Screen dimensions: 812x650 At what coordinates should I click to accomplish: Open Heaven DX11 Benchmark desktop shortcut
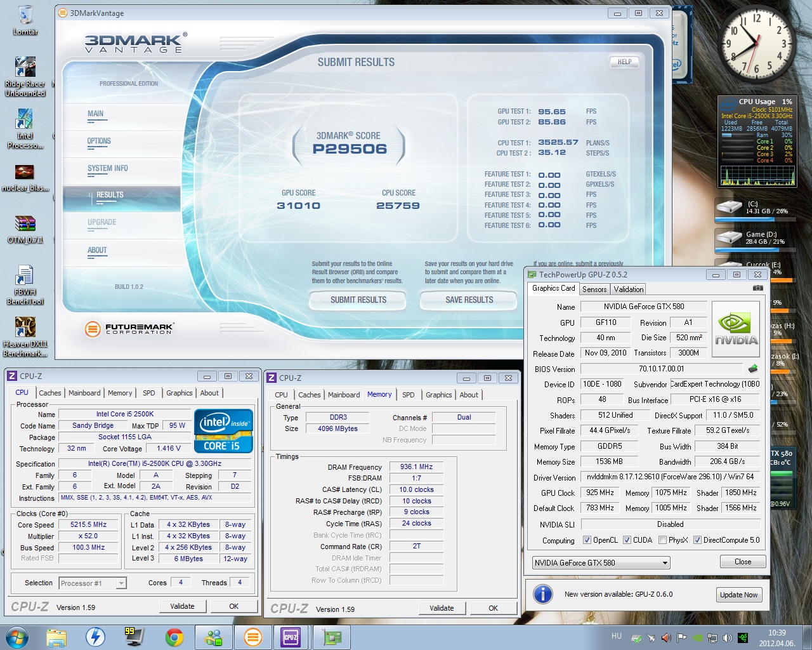(25, 337)
